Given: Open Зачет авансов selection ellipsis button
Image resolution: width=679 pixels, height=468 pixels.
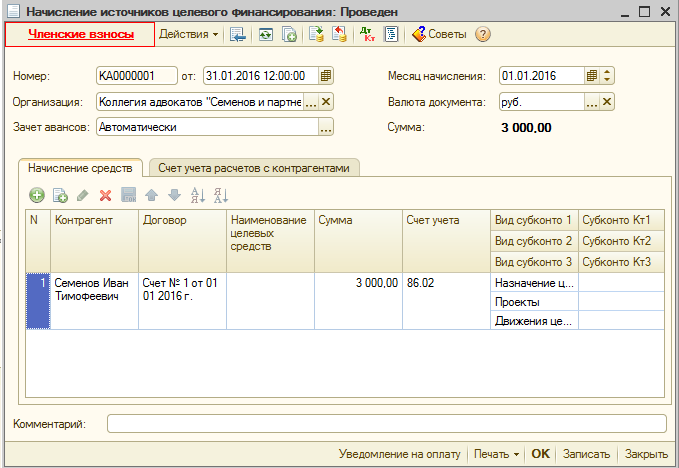Looking at the screenshot, I should [326, 127].
